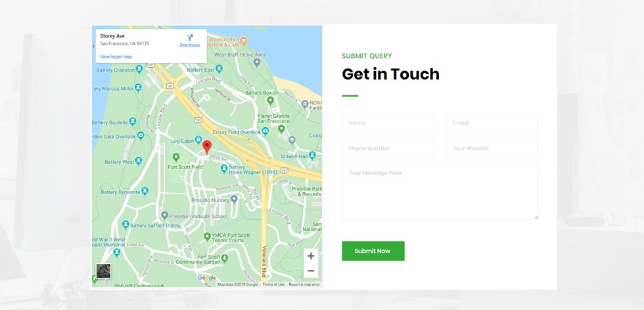The width and height of the screenshot is (644, 310).
Task: Select the Warming Hut cafe marker
Action: point(244,41)
